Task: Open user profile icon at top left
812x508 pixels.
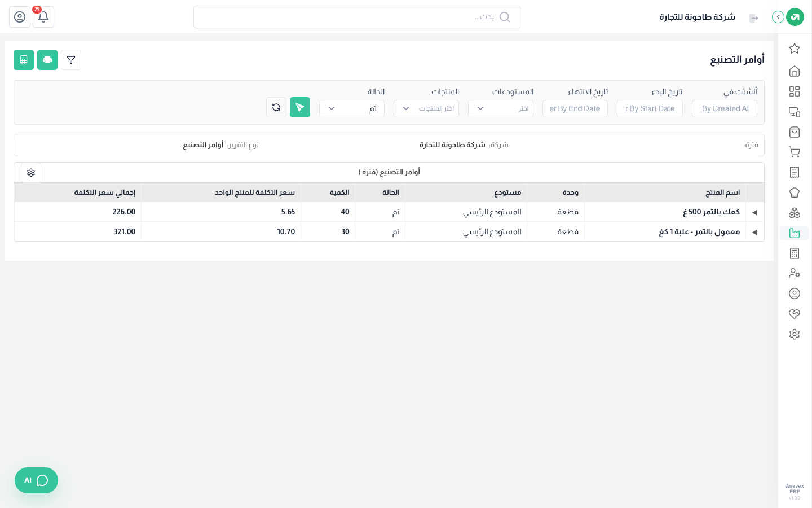Action: (x=20, y=17)
